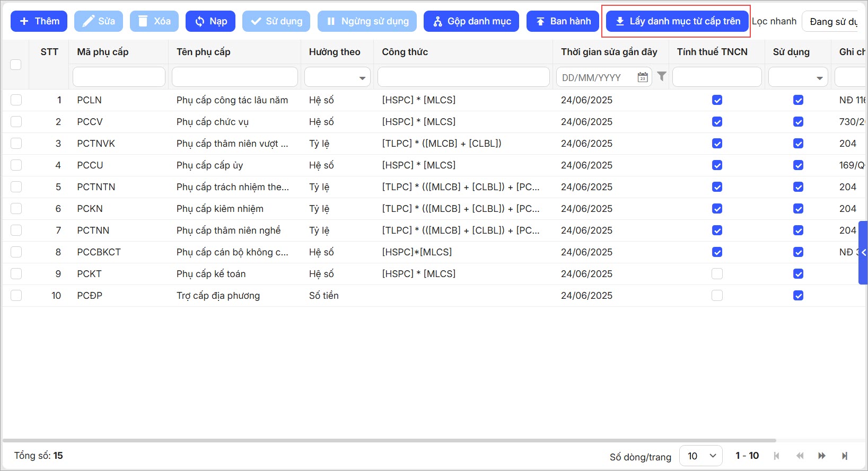868x471 pixels.
Task: Click the [HSPC]*[MLCS] formula cell
Action: (417, 252)
